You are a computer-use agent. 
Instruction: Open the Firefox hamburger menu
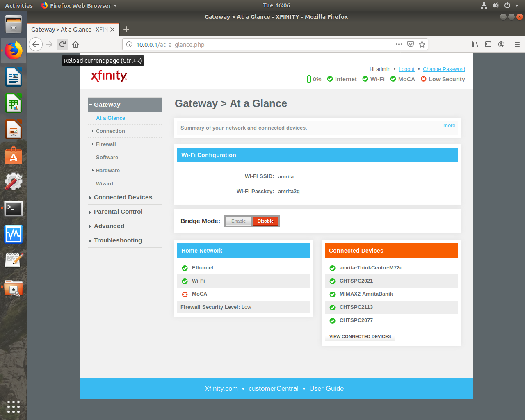[x=517, y=44]
